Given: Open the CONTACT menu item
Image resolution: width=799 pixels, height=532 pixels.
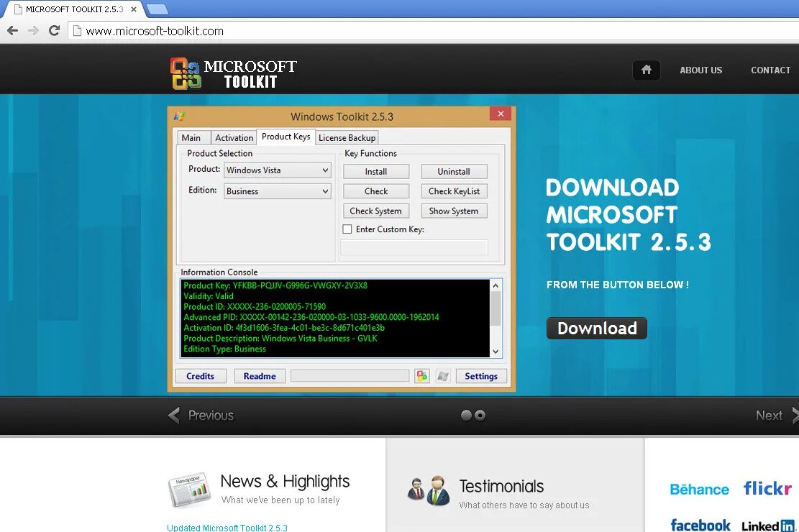Looking at the screenshot, I should coord(770,70).
